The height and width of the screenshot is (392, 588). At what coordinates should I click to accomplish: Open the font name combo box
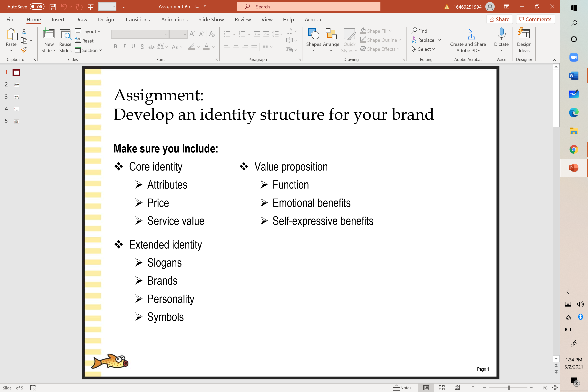point(140,34)
